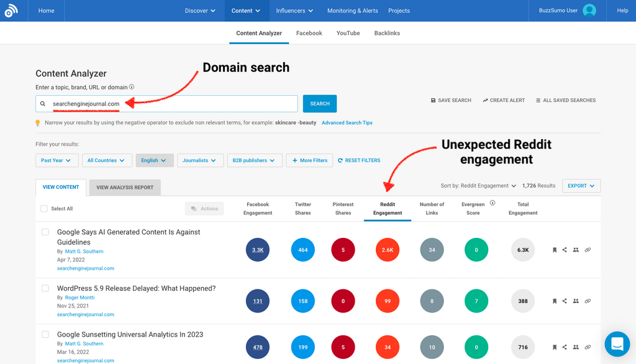Viewport: 636px width, 364px height.
Task: Click the Evergreen Score info icon
Action: tap(493, 203)
